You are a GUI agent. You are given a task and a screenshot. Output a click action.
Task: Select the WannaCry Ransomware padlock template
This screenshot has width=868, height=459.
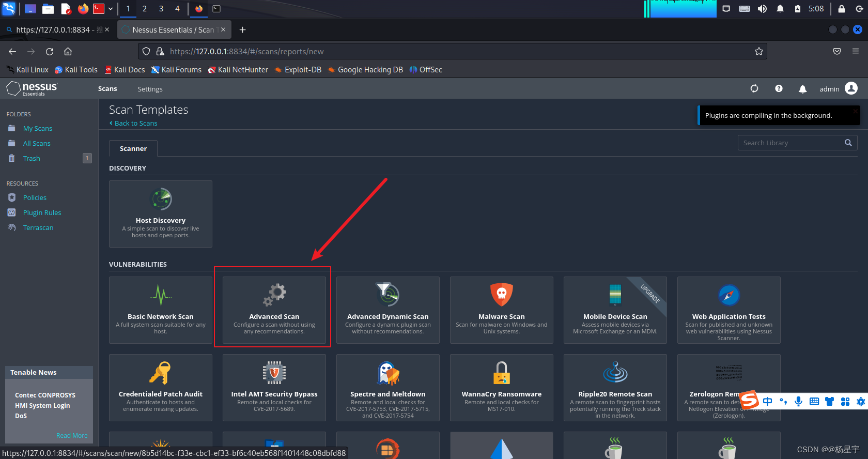pyautogui.click(x=502, y=388)
